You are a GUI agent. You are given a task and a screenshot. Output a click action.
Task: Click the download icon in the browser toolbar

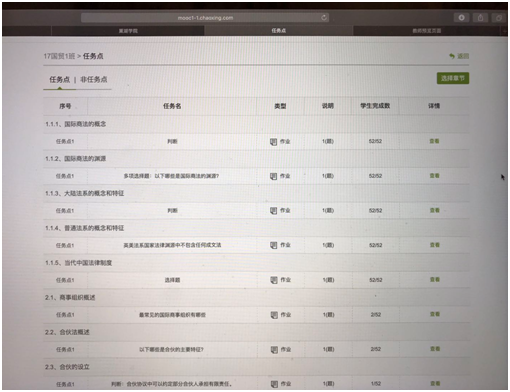tap(461, 18)
